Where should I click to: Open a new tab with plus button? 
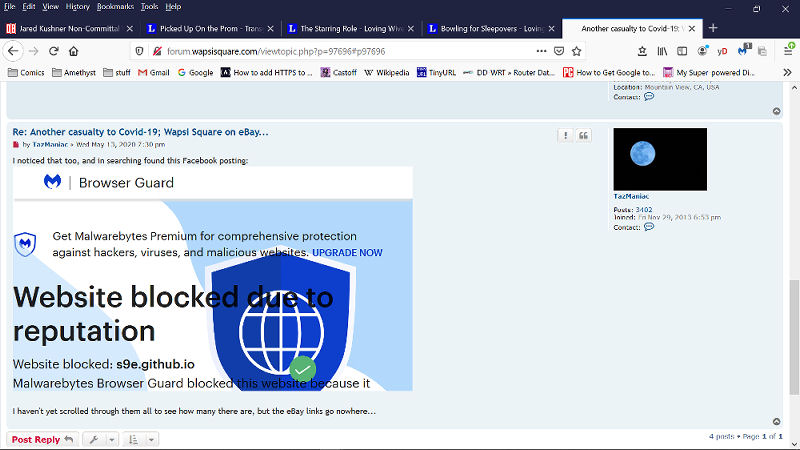(x=713, y=28)
